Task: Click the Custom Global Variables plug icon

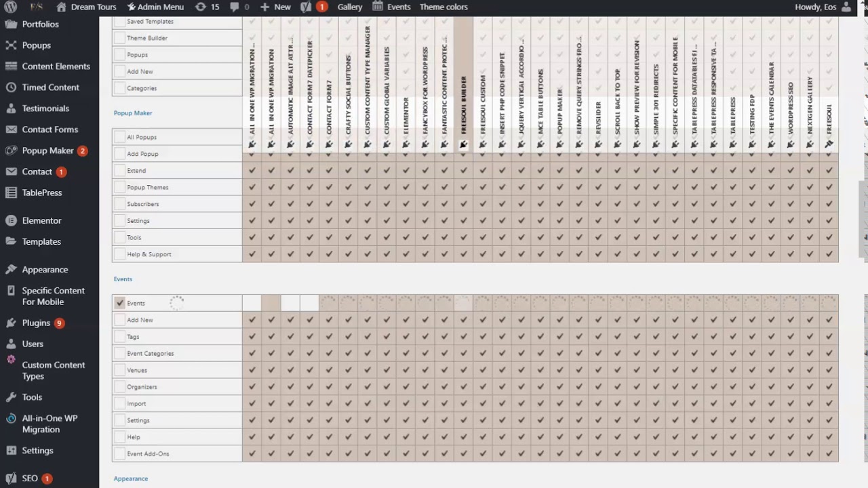Action: [x=387, y=144]
